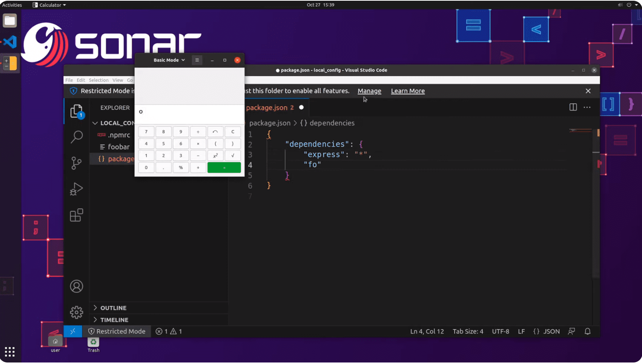
Task: Click the Learn More link
Action: click(x=408, y=91)
